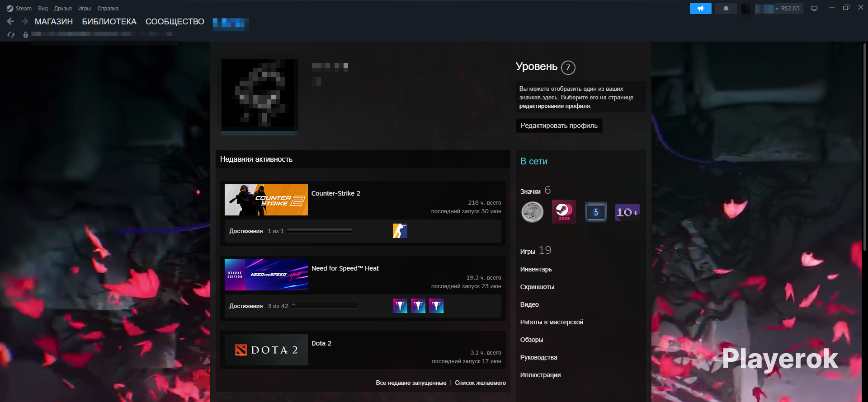Open the silver coin community badge
Screen dimensions: 868x402
533,212
